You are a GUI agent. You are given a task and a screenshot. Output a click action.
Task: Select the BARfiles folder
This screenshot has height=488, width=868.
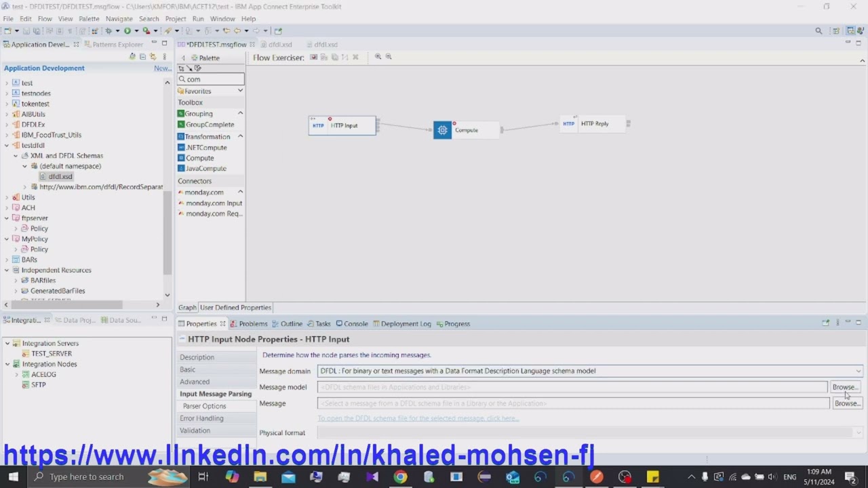pyautogui.click(x=43, y=281)
